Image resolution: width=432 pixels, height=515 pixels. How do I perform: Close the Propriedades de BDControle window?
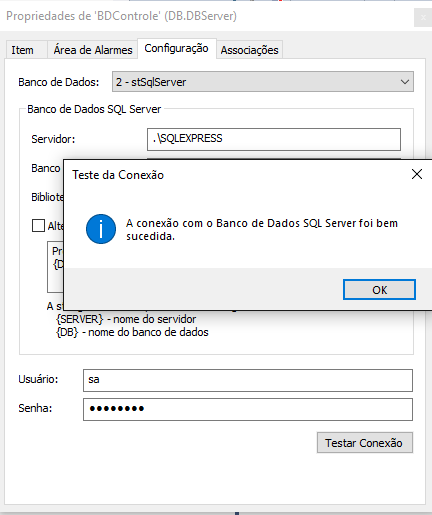click(423, 18)
